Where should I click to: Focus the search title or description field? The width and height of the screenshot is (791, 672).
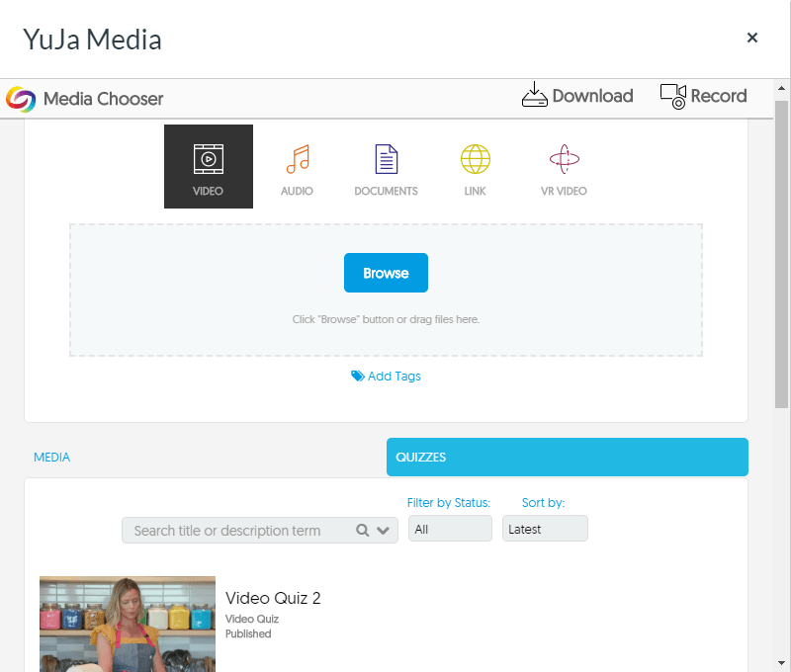click(260, 531)
